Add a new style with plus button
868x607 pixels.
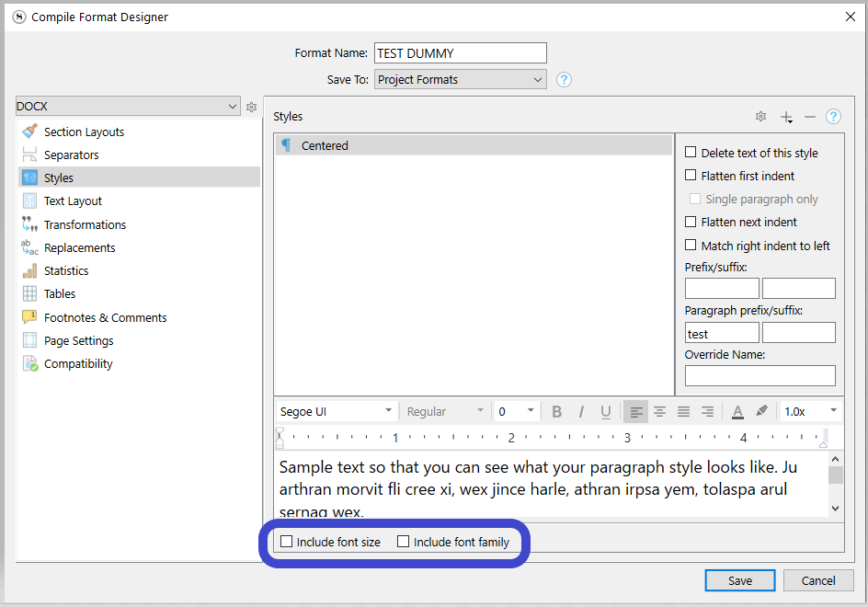[x=786, y=117]
